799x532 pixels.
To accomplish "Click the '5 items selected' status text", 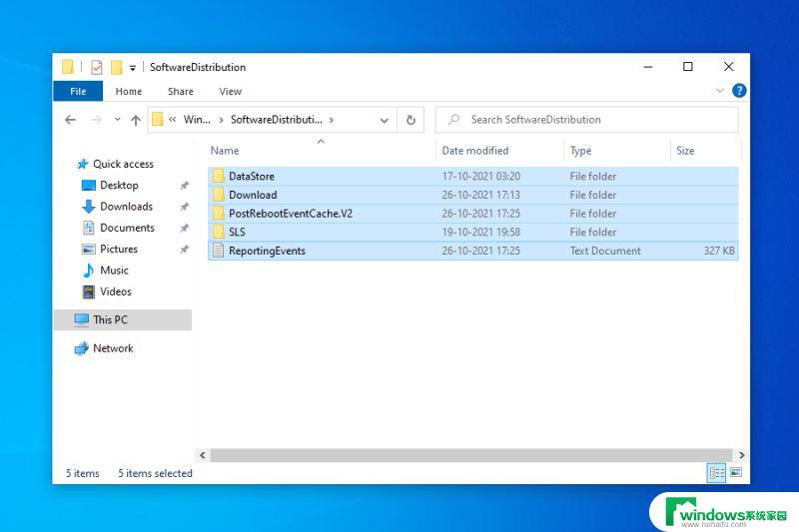I will coord(156,473).
